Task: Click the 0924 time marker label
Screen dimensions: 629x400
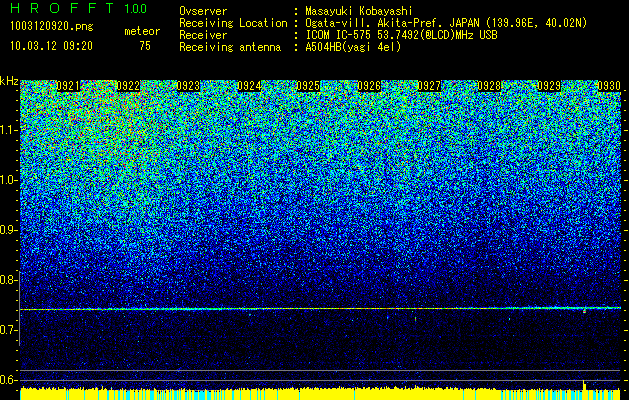Action: point(249,86)
